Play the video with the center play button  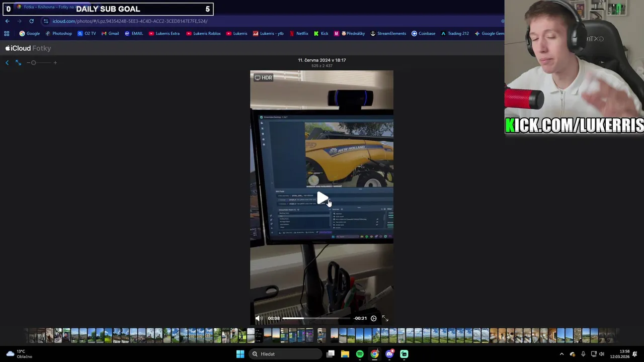point(322,199)
